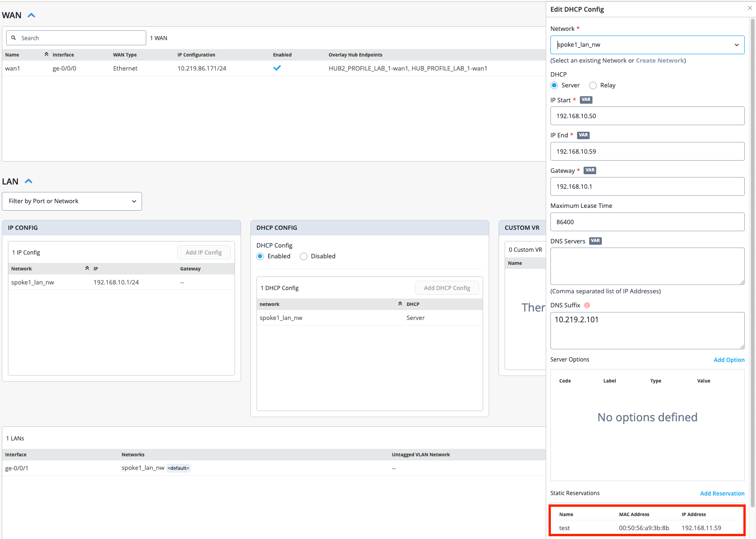Click the Networks column header in LANs table
Screen dimensions: 756x539
coord(133,455)
